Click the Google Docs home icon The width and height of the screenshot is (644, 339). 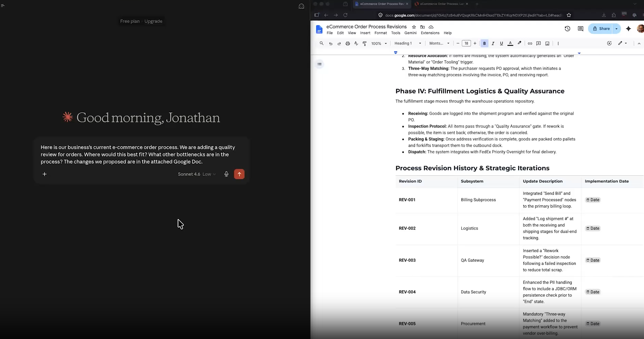[x=319, y=30]
